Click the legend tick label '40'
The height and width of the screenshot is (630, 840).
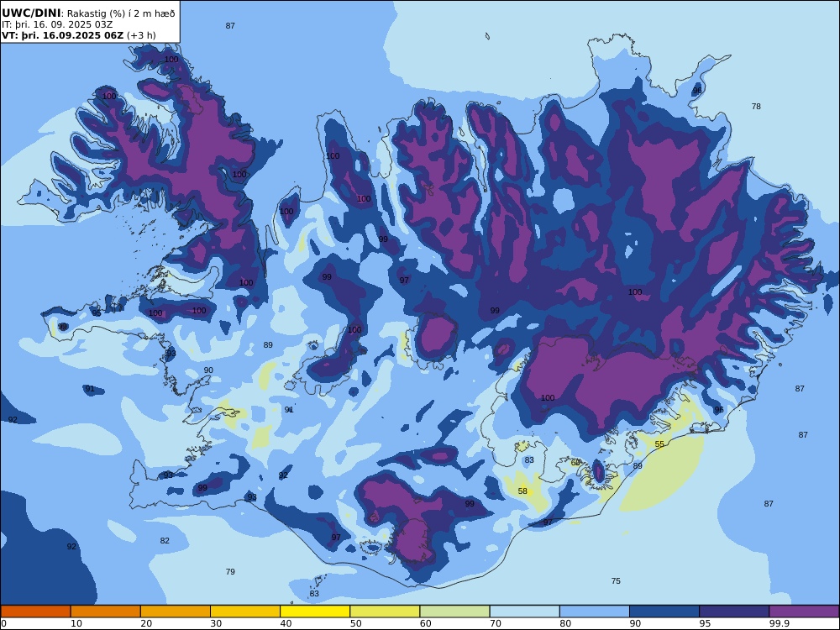pyautogui.click(x=286, y=623)
